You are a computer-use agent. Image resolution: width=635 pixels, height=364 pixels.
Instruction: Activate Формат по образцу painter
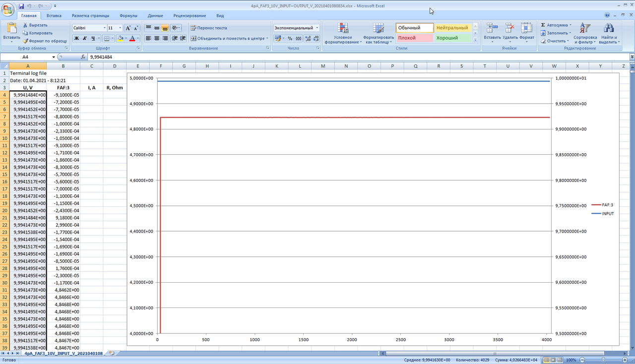tap(45, 41)
